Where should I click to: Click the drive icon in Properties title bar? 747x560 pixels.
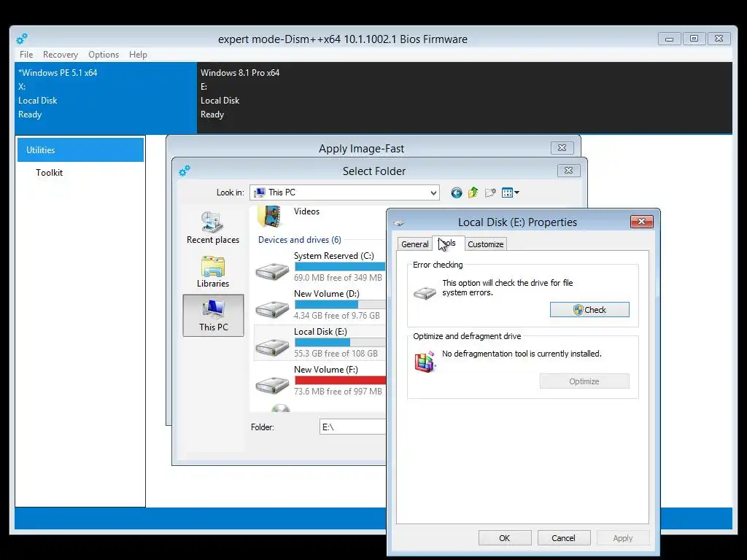(399, 222)
